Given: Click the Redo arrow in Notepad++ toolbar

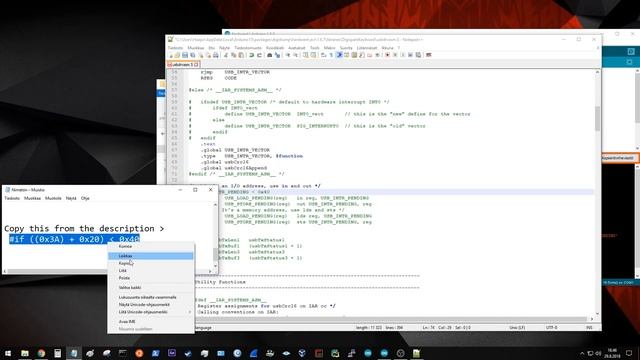Looking at the screenshot, I should tap(259, 55).
